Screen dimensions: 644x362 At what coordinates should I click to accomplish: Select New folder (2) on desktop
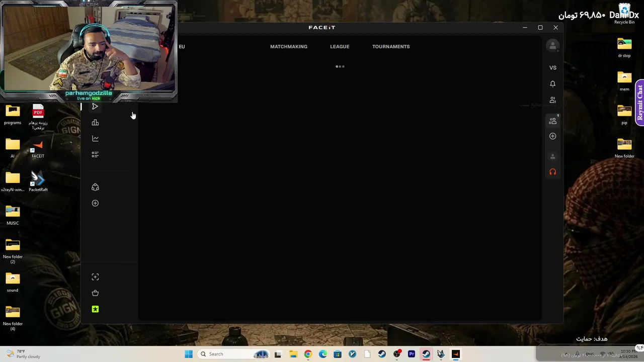click(x=13, y=251)
